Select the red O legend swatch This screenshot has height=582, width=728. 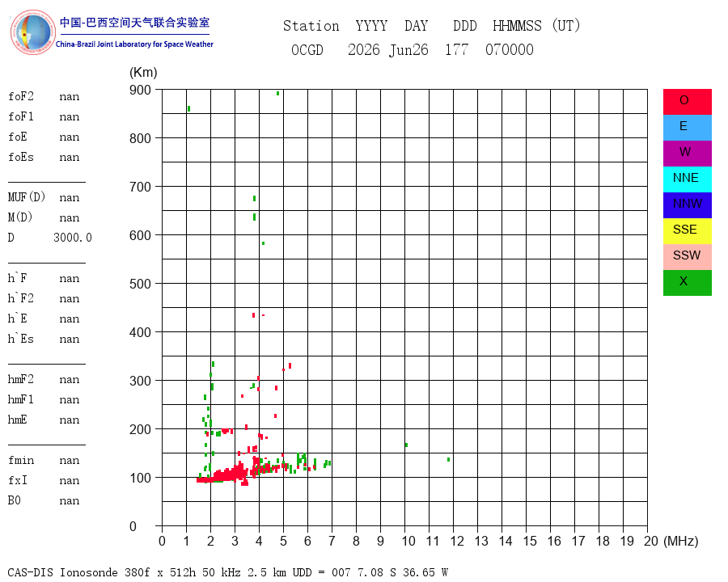tap(687, 102)
